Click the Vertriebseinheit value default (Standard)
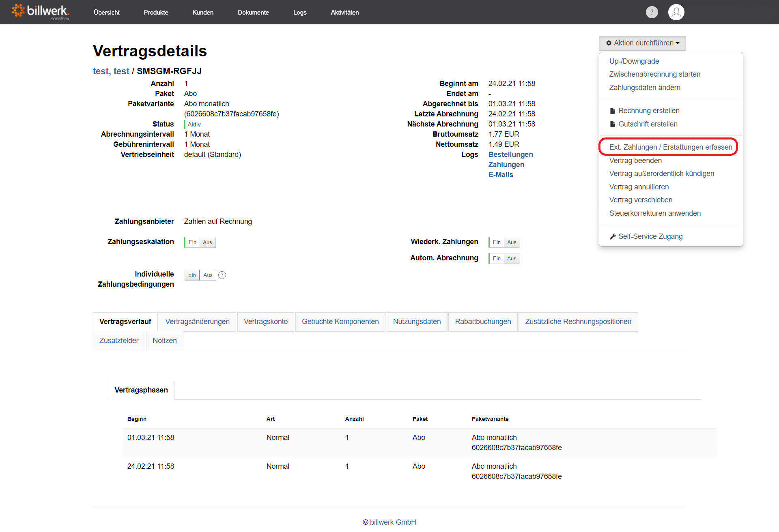This screenshot has width=779, height=532. 213,154
